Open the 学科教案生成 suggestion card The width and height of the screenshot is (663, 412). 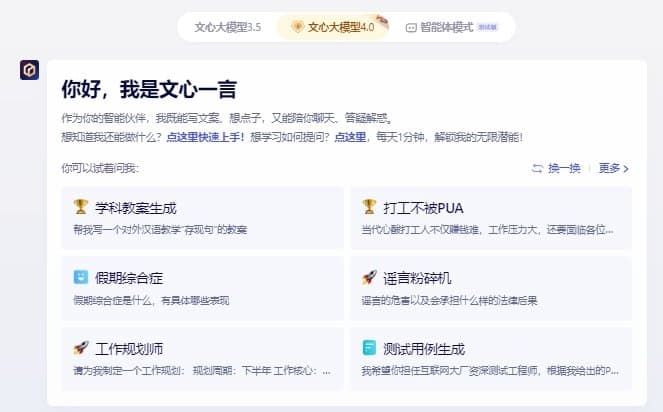pos(203,218)
